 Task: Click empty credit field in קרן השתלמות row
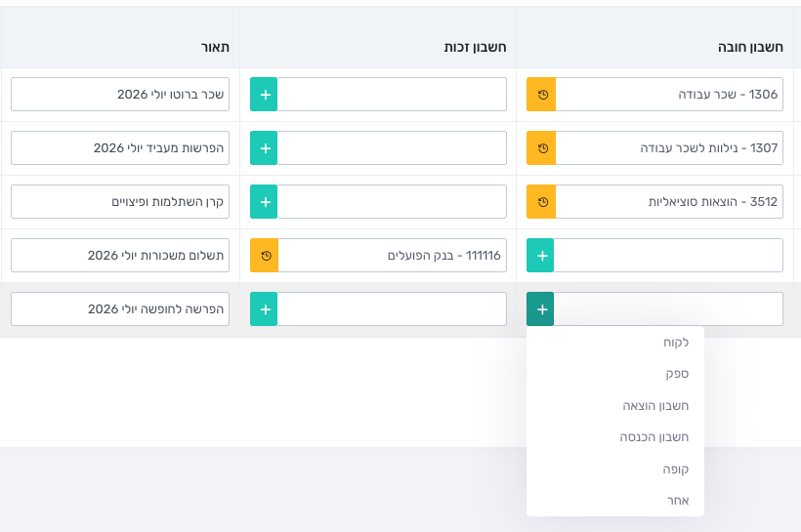pos(392,202)
